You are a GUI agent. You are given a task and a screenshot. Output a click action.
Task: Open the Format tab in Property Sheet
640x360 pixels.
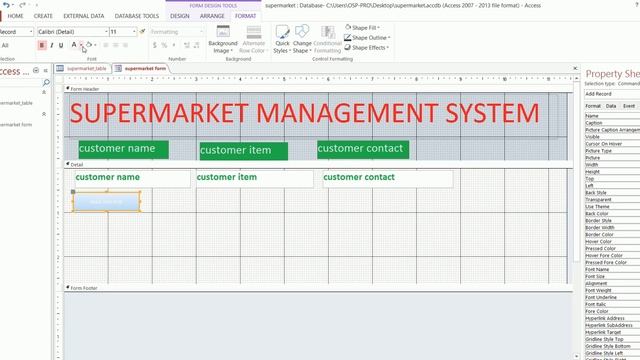coord(593,106)
